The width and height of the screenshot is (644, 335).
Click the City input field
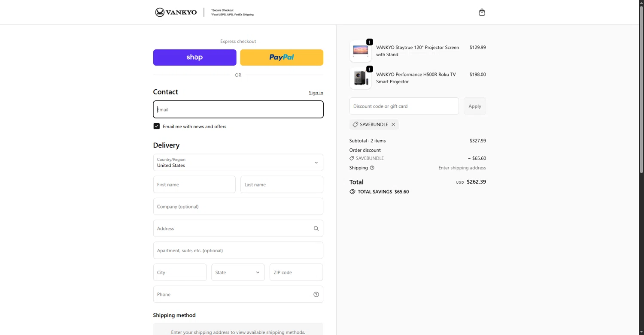(180, 272)
